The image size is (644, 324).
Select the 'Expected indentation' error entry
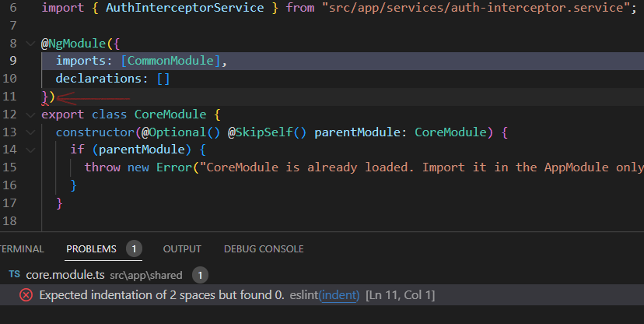[x=161, y=295]
